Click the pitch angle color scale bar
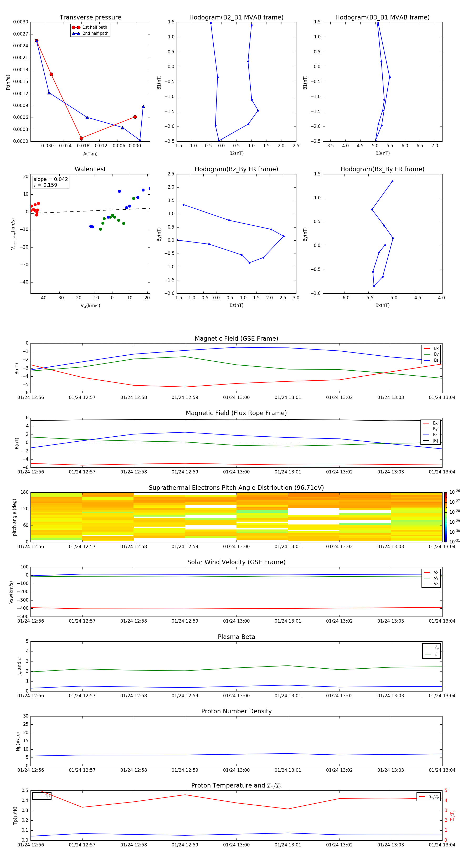473x868 pixels. click(446, 517)
